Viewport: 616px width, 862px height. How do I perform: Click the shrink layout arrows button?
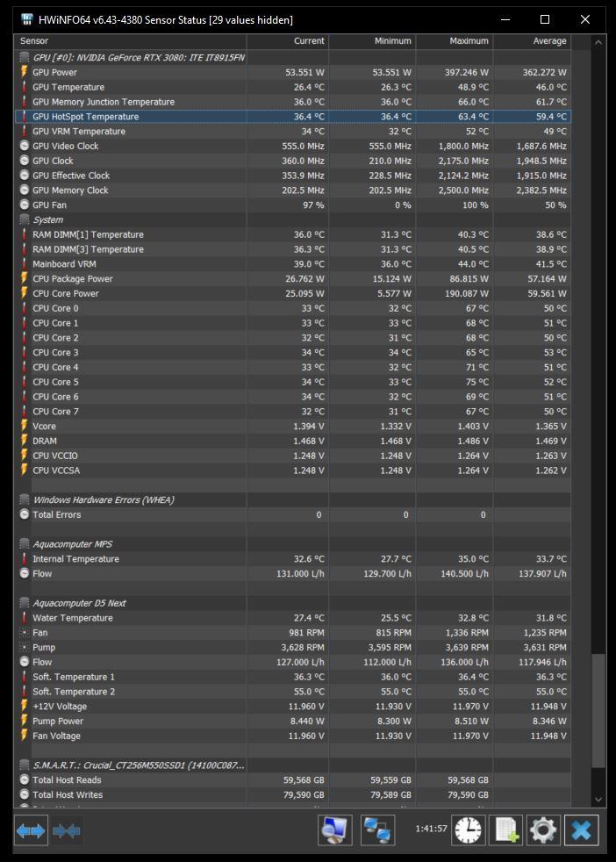(67, 830)
